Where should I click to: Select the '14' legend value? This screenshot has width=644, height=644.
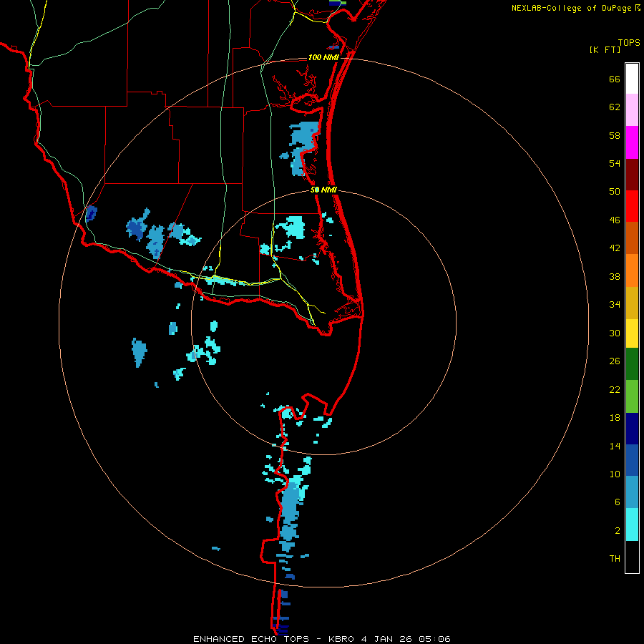615,446
